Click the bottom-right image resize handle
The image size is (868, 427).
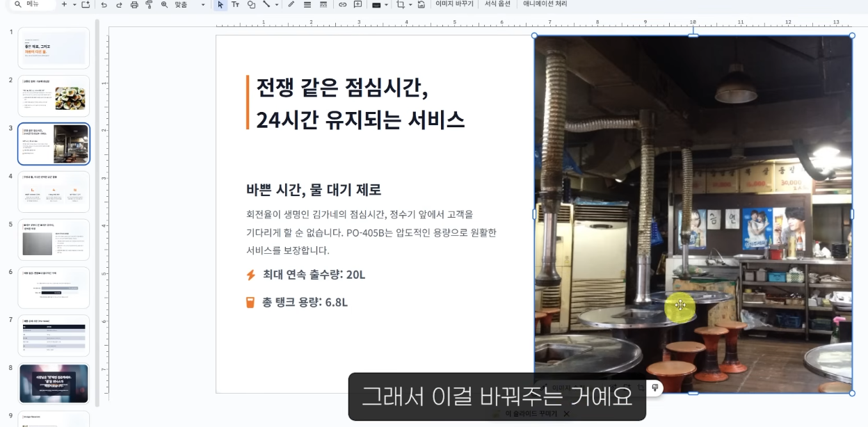[853, 393]
